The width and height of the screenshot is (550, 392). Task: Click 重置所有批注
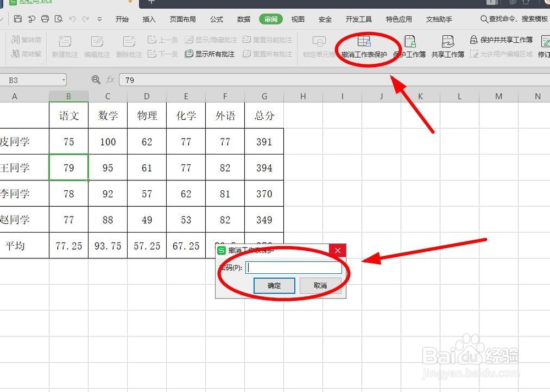[267, 54]
